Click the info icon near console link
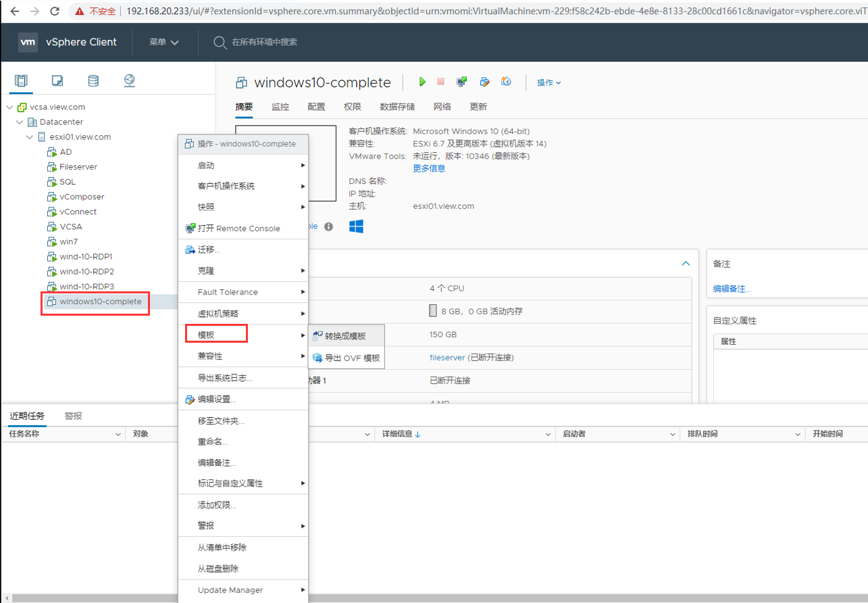Image resolution: width=868 pixels, height=603 pixels. [x=328, y=226]
